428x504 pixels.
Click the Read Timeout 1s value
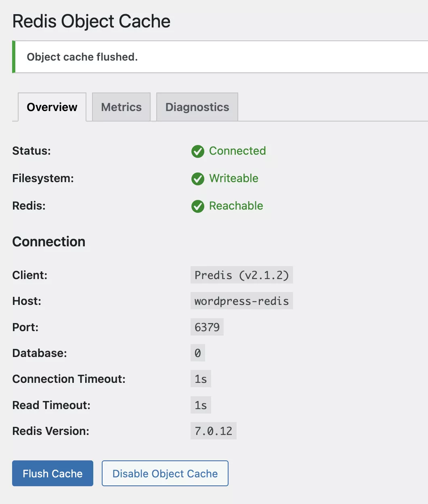[x=201, y=405]
